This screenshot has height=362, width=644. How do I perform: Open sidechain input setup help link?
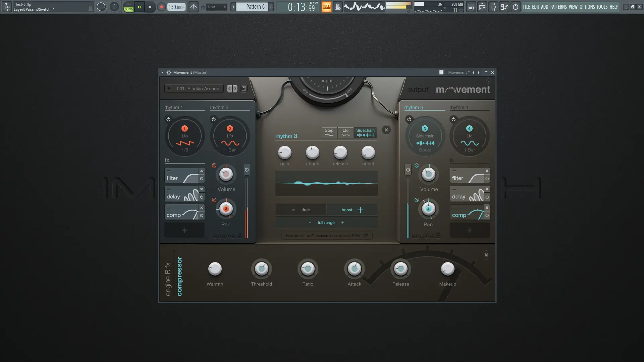(x=326, y=236)
